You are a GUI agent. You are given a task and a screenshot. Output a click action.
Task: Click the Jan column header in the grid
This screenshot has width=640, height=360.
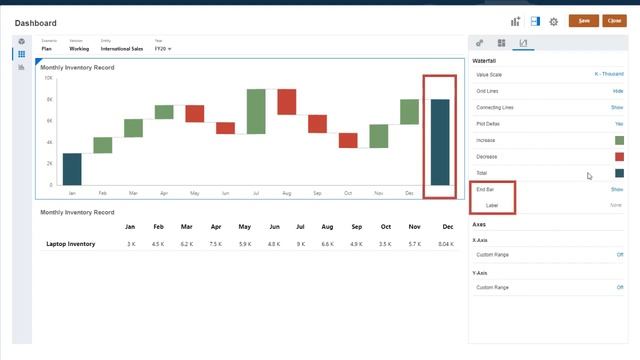[x=130, y=227]
